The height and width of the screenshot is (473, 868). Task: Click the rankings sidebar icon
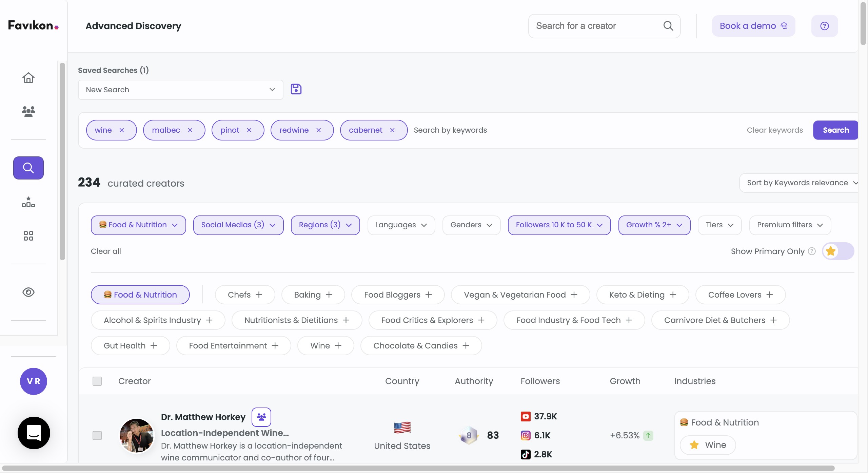28,202
